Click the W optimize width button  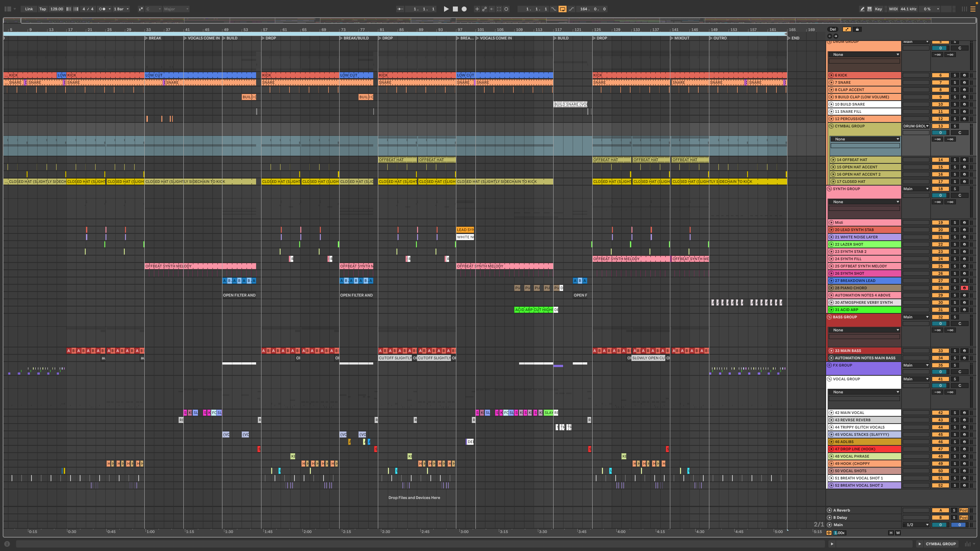[898, 533]
